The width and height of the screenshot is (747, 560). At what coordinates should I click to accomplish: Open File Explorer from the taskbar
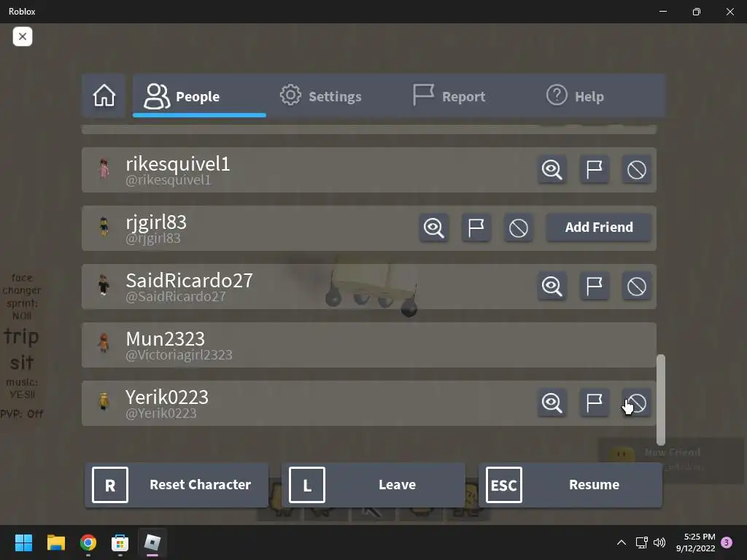click(55, 542)
